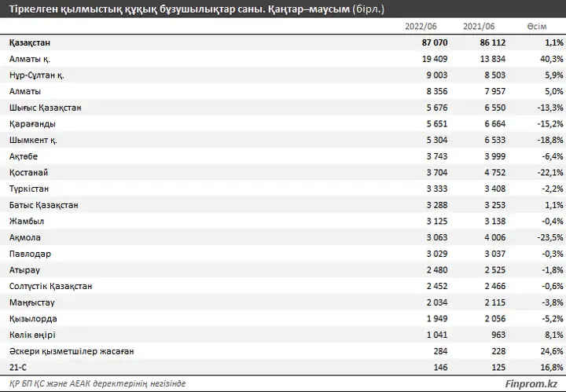
Task: Select the Солтүстік Қазақстан row label
Action: click(x=50, y=286)
